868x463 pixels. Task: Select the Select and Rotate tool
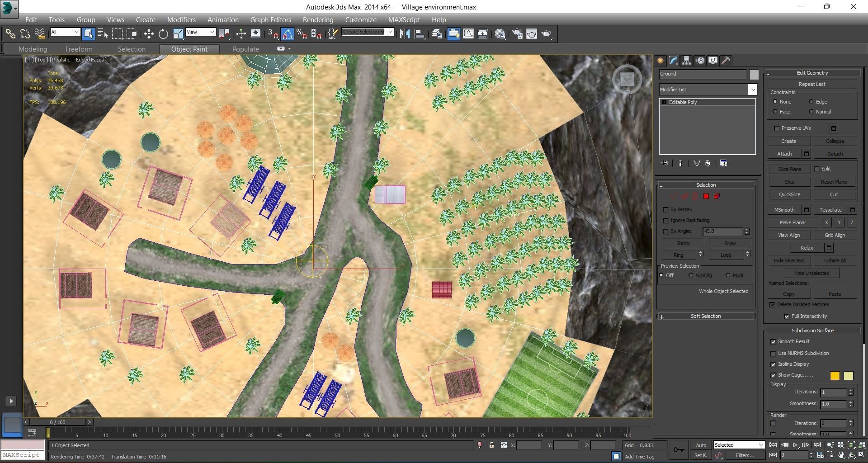[163, 33]
